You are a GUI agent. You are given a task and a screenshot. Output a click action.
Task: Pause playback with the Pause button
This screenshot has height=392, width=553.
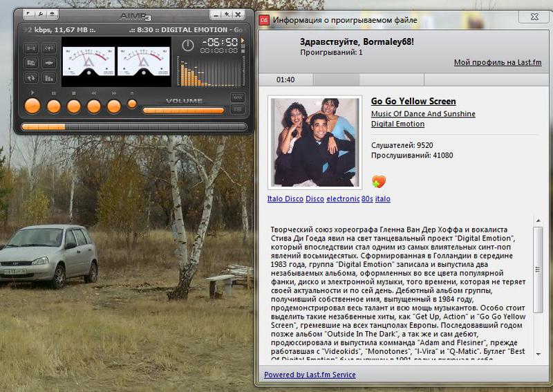pos(53,106)
